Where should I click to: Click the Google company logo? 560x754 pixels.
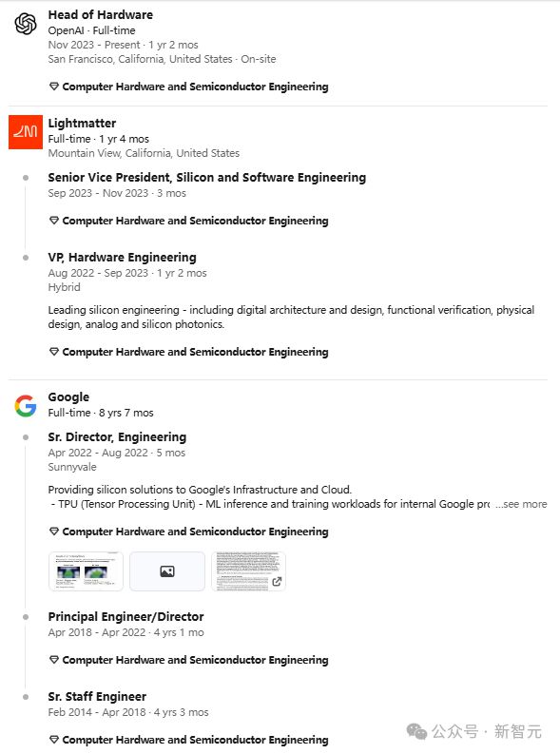click(26, 406)
